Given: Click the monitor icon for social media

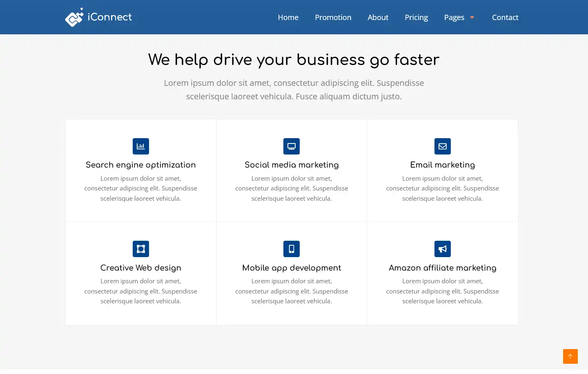Looking at the screenshot, I should (x=292, y=146).
